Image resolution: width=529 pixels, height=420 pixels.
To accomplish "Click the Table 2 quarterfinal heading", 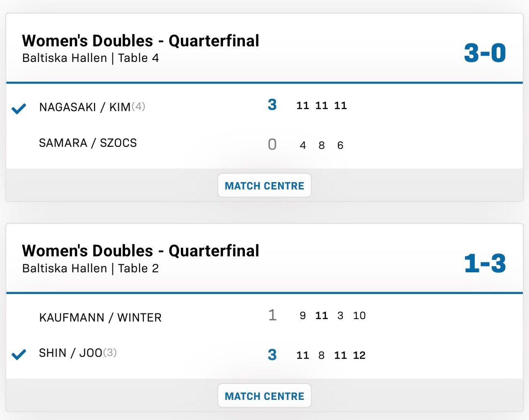I will pos(141,251).
